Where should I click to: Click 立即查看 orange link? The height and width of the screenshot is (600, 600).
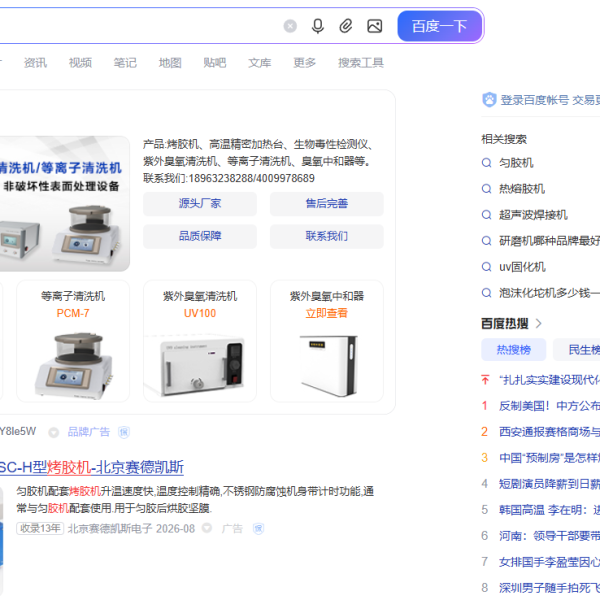tap(327, 313)
